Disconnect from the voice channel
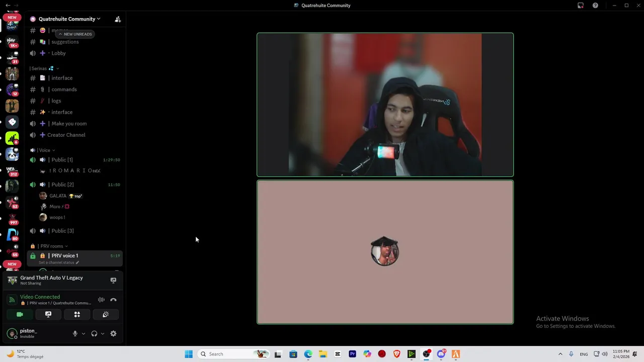Viewport: 644px width, 362px height. tap(113, 300)
